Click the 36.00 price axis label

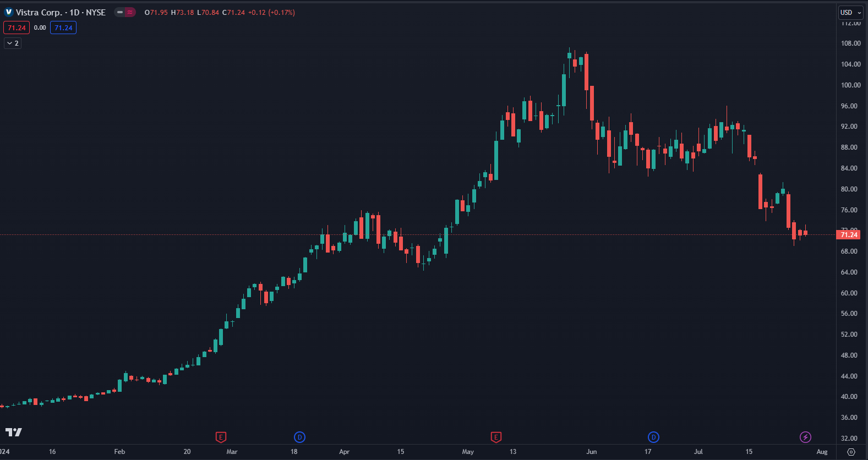pyautogui.click(x=849, y=418)
